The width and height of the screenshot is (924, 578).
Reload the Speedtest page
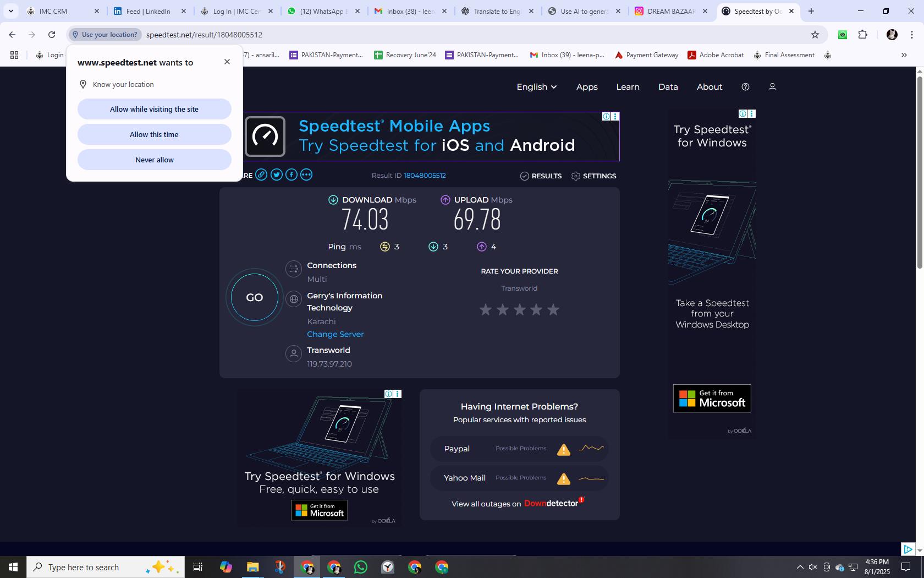tap(52, 35)
